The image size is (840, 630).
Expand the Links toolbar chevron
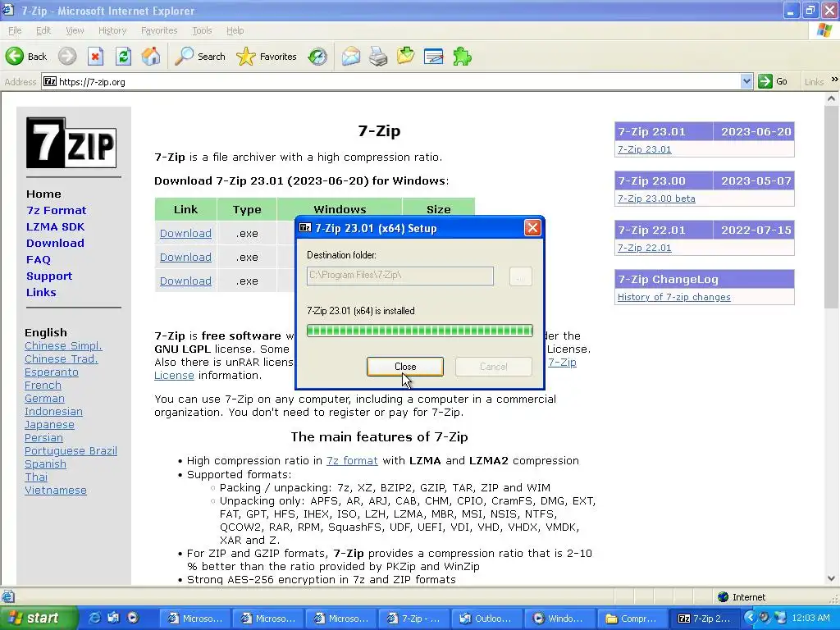click(834, 80)
